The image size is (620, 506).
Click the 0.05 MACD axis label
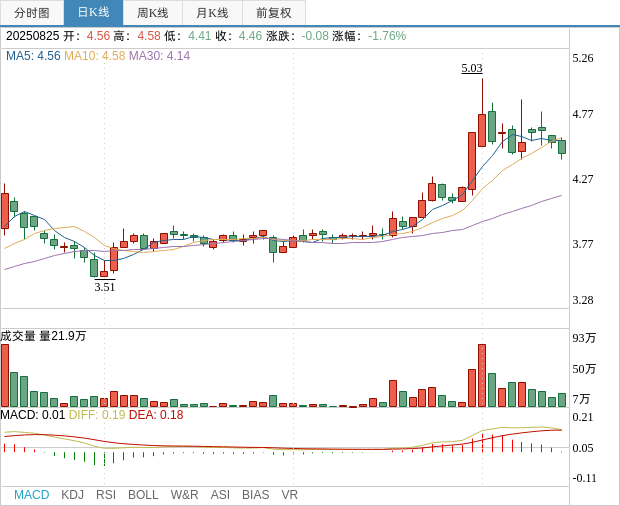coord(583,448)
